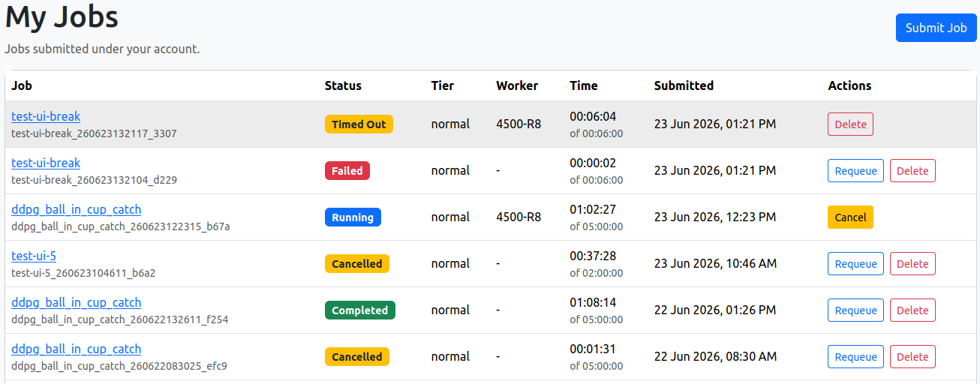
Task: Requeue the Completed ddpg_ball_in_cup_catch job
Action: click(855, 310)
